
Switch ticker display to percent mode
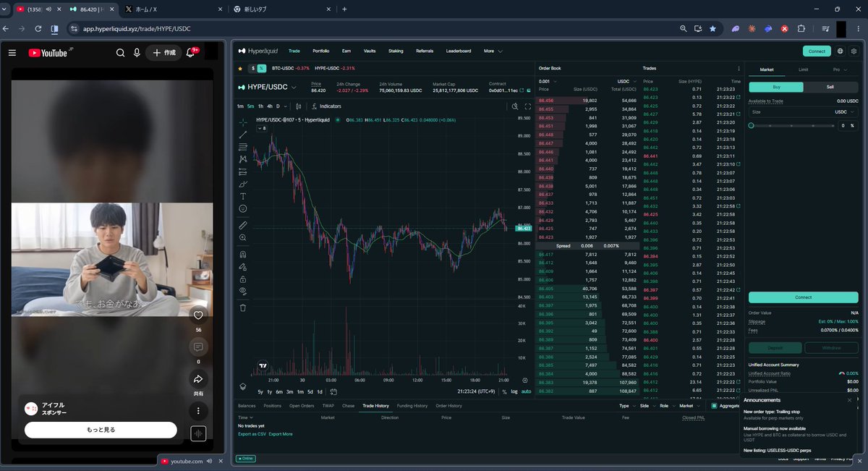click(262, 69)
